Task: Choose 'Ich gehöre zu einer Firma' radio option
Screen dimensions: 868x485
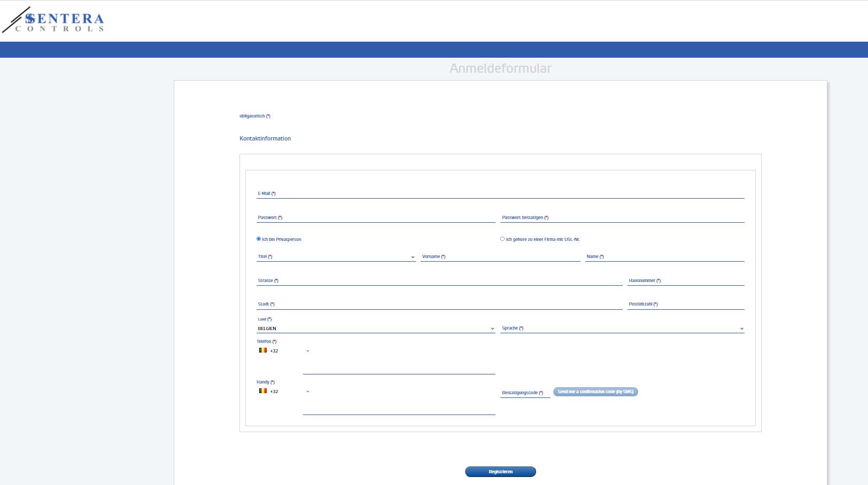Action: pyautogui.click(x=502, y=239)
